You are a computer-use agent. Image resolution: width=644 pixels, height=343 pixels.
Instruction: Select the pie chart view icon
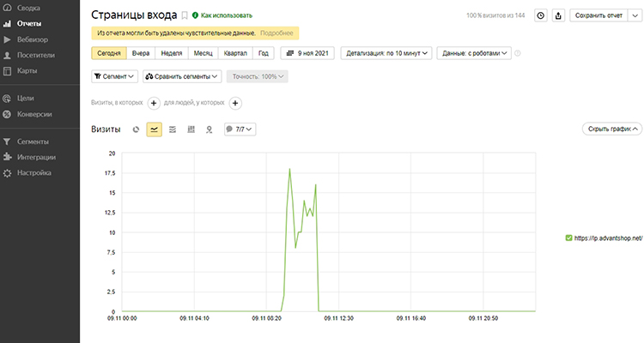pyautogui.click(x=136, y=129)
